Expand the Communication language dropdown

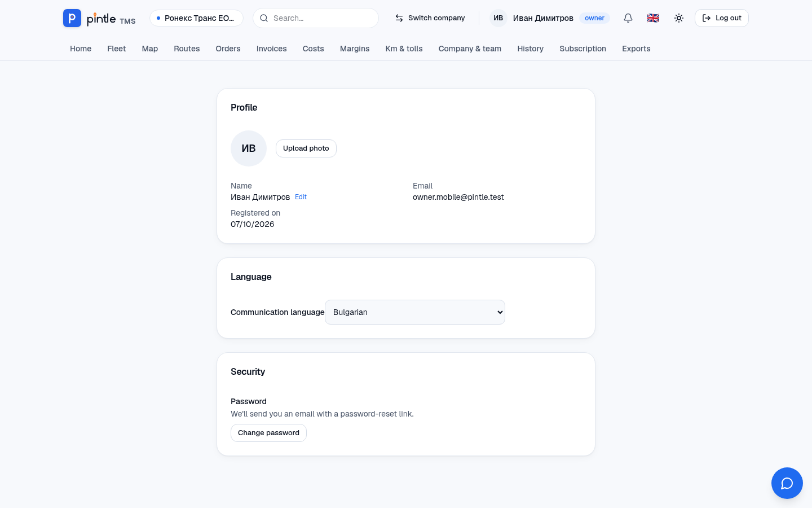[x=415, y=312]
